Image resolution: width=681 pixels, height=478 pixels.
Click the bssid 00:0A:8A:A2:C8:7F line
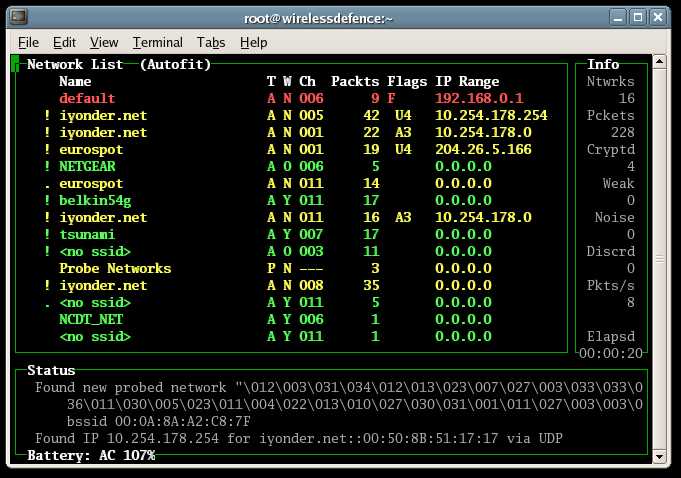coord(159,421)
